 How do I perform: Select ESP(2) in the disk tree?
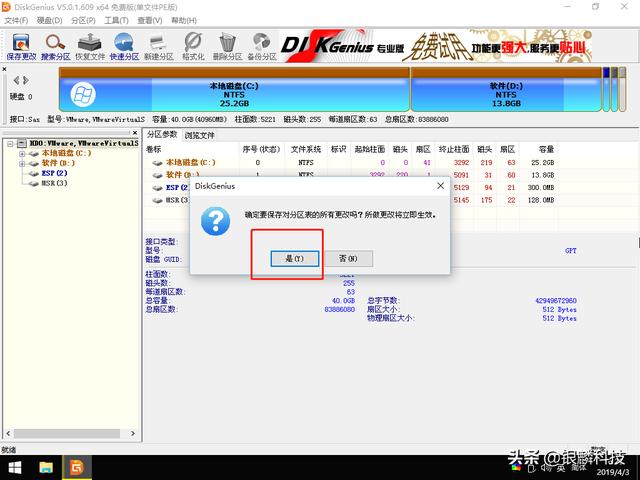54,173
